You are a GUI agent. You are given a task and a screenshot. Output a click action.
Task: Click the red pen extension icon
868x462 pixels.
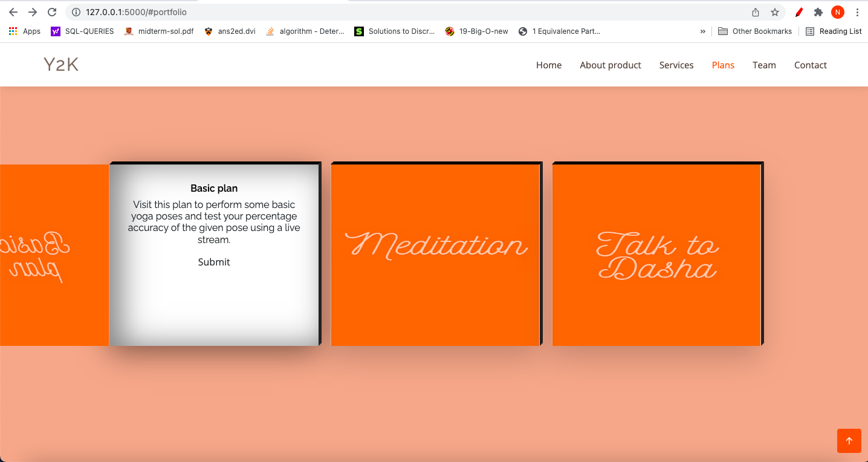coord(799,12)
